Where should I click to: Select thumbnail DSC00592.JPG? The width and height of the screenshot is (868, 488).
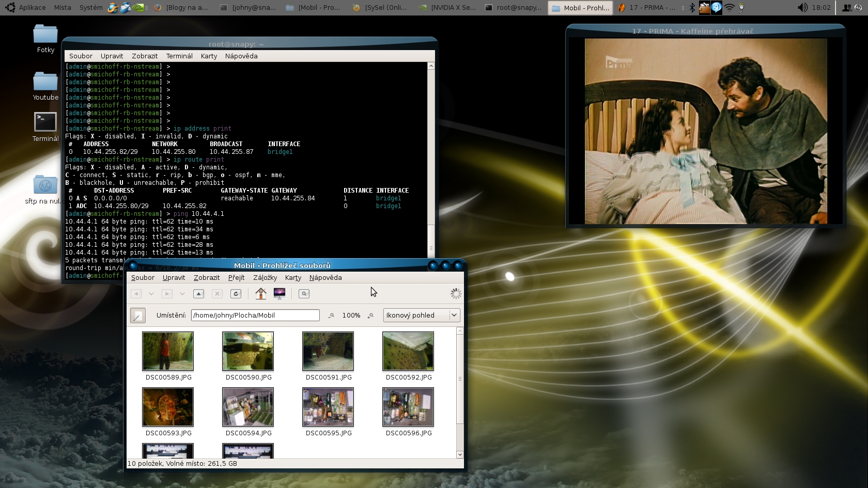coord(408,351)
